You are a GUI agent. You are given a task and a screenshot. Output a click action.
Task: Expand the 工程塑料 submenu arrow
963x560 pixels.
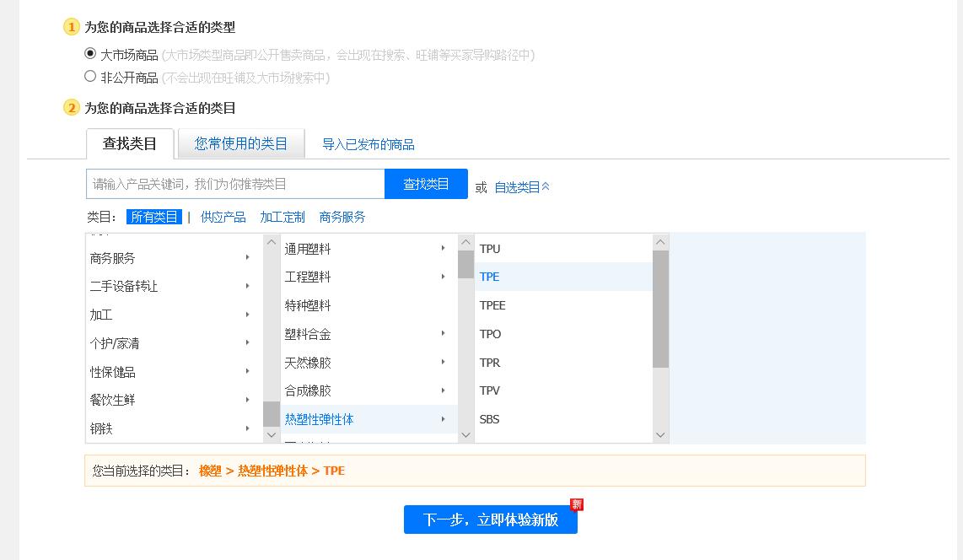click(x=443, y=277)
